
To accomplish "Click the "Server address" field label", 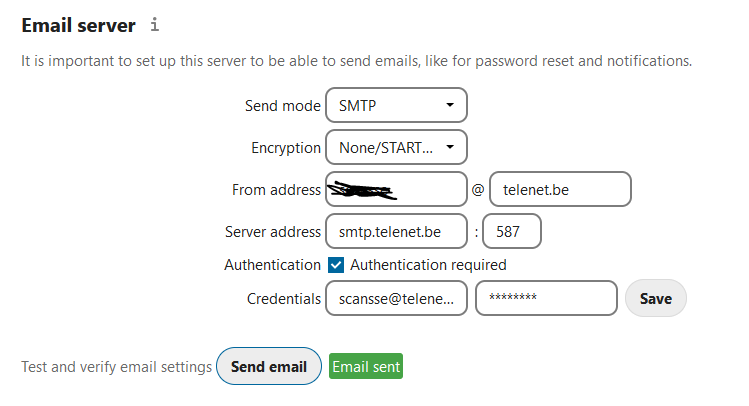I will coord(272,232).
